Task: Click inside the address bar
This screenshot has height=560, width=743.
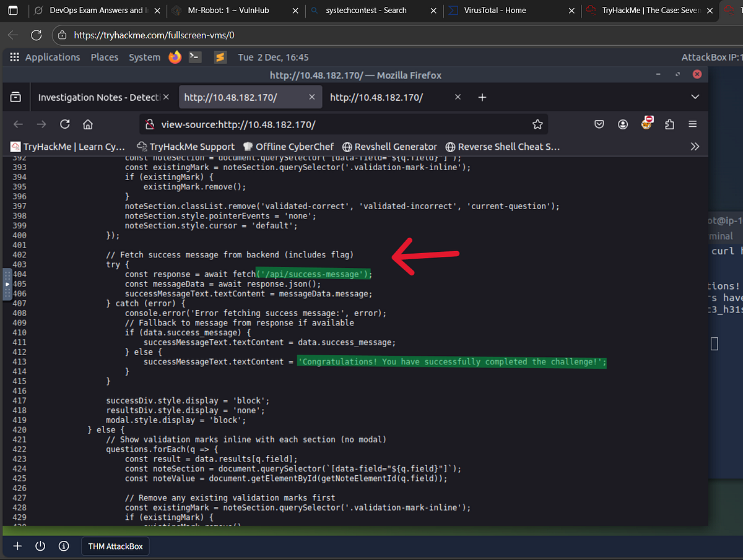Action: coord(341,124)
